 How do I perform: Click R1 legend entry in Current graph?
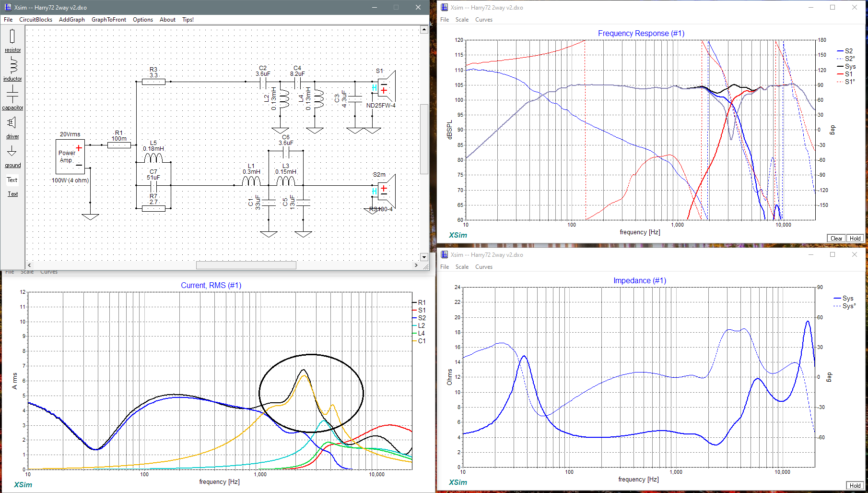(420, 302)
